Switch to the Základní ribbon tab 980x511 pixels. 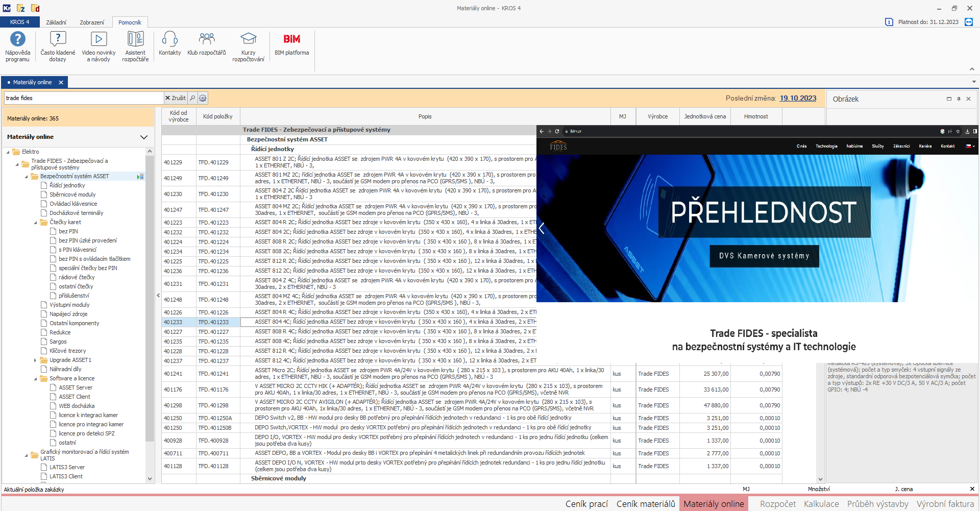56,22
